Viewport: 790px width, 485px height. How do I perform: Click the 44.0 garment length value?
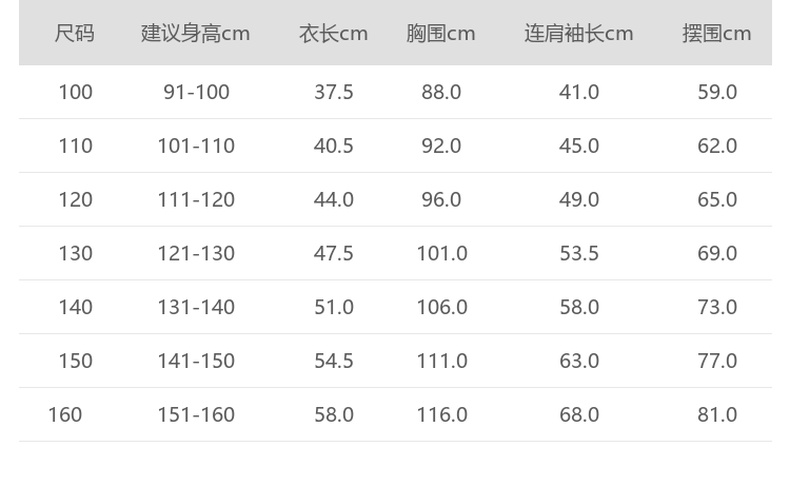334,200
